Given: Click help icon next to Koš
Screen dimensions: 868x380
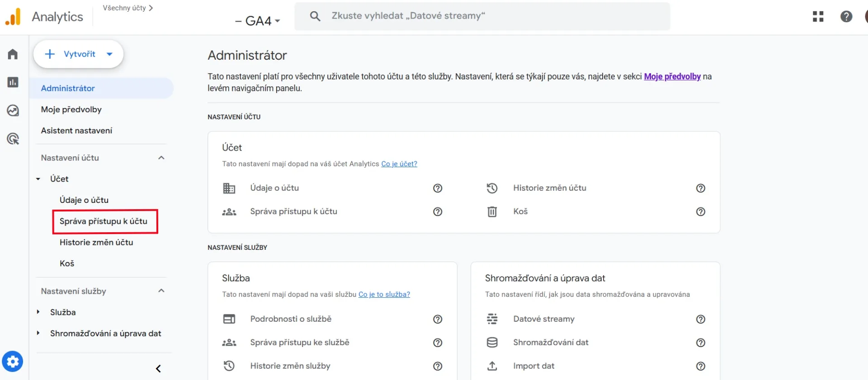Looking at the screenshot, I should (701, 212).
